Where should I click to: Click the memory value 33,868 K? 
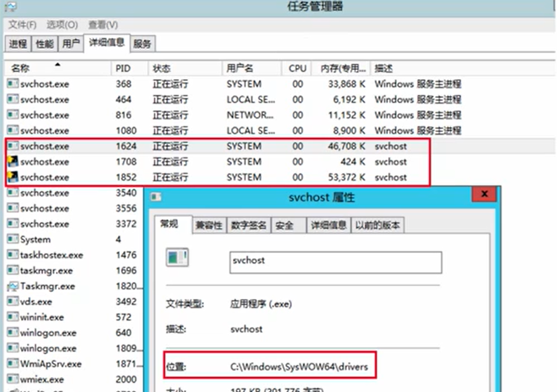(x=347, y=84)
